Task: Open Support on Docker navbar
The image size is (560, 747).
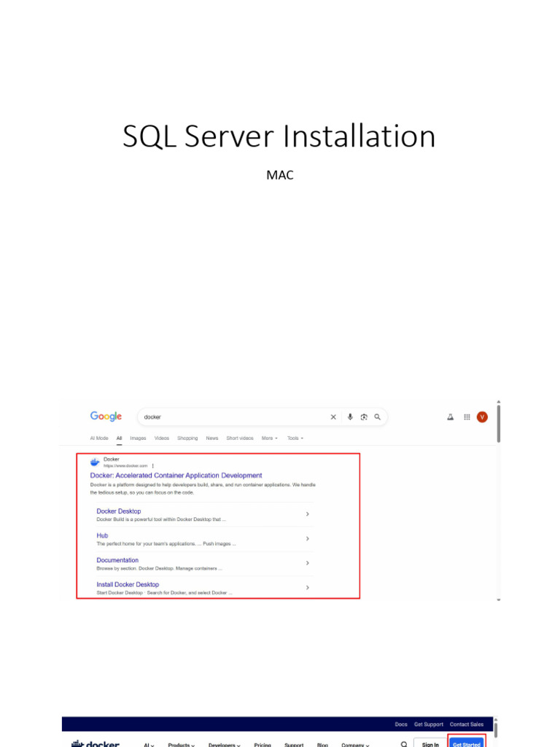Action: pyautogui.click(x=294, y=745)
